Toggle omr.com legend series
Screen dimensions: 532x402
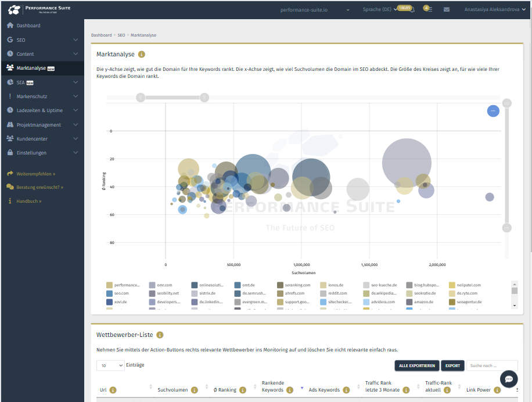click(161, 285)
